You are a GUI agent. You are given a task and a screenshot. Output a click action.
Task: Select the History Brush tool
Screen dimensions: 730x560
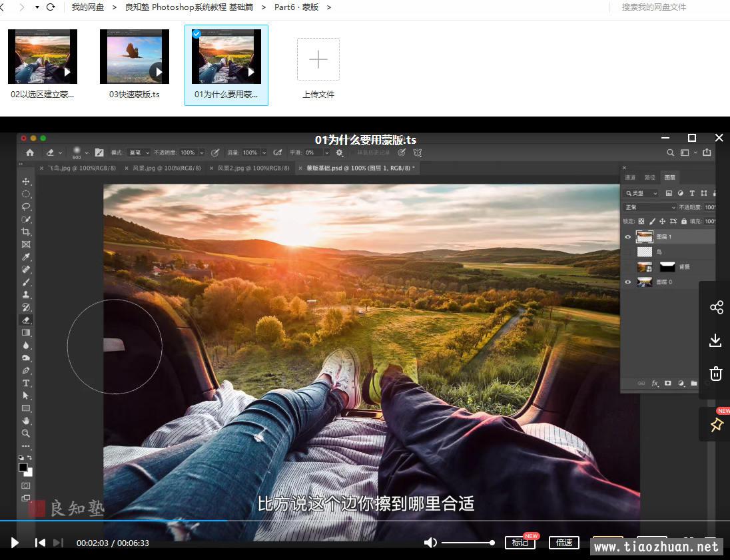pyautogui.click(x=26, y=307)
